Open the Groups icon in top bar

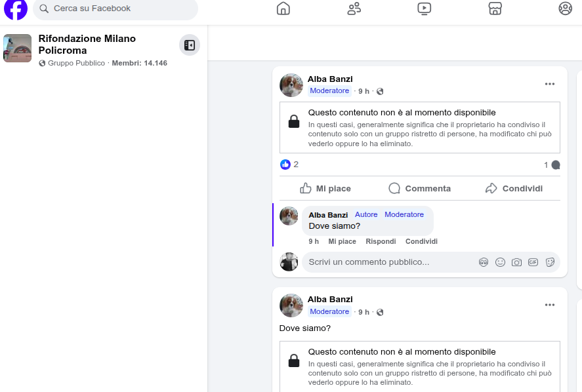(565, 9)
